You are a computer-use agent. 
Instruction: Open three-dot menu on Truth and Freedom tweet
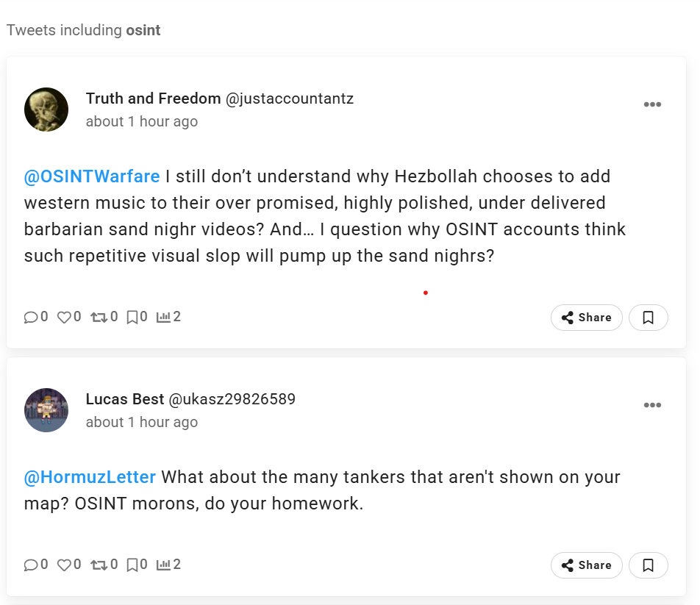point(652,105)
